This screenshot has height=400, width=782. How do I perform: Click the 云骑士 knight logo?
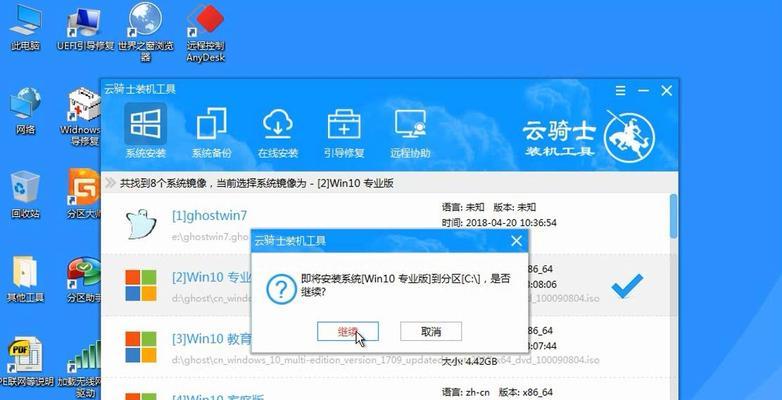click(629, 135)
